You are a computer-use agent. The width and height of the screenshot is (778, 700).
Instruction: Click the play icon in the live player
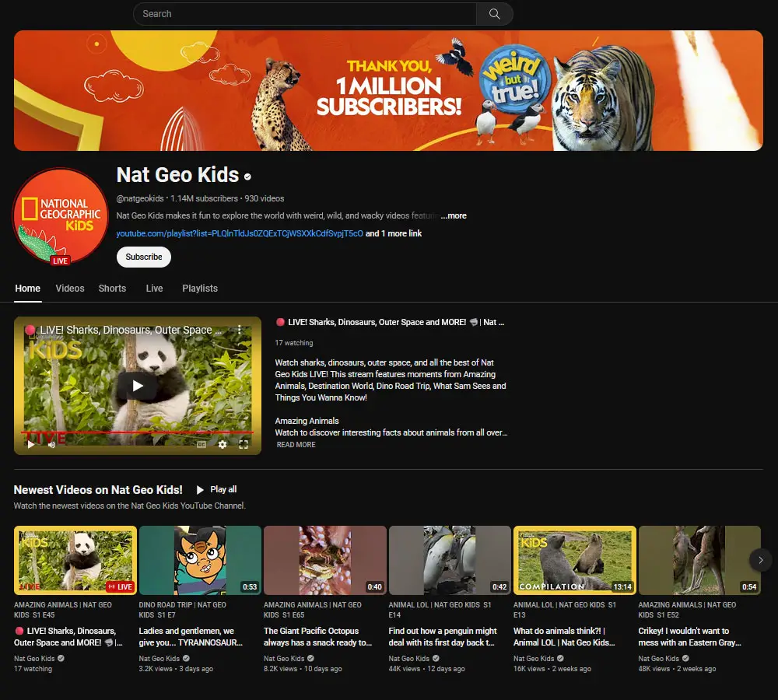click(x=137, y=385)
